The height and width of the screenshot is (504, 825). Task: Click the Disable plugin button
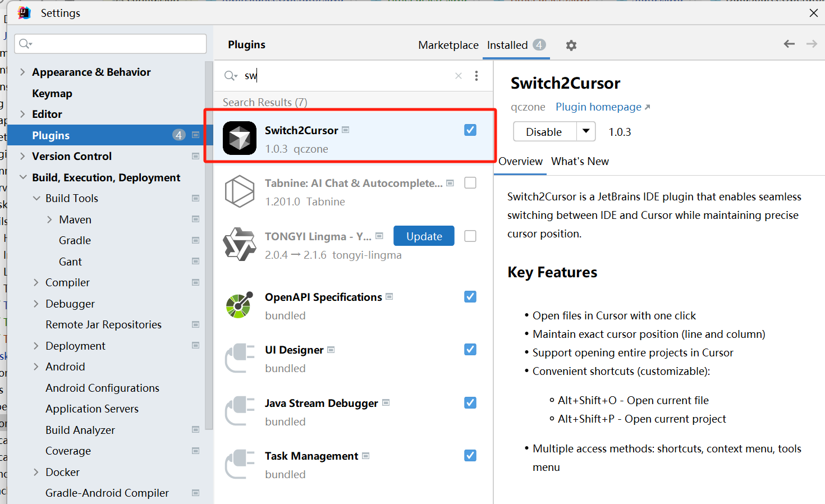[x=544, y=131]
